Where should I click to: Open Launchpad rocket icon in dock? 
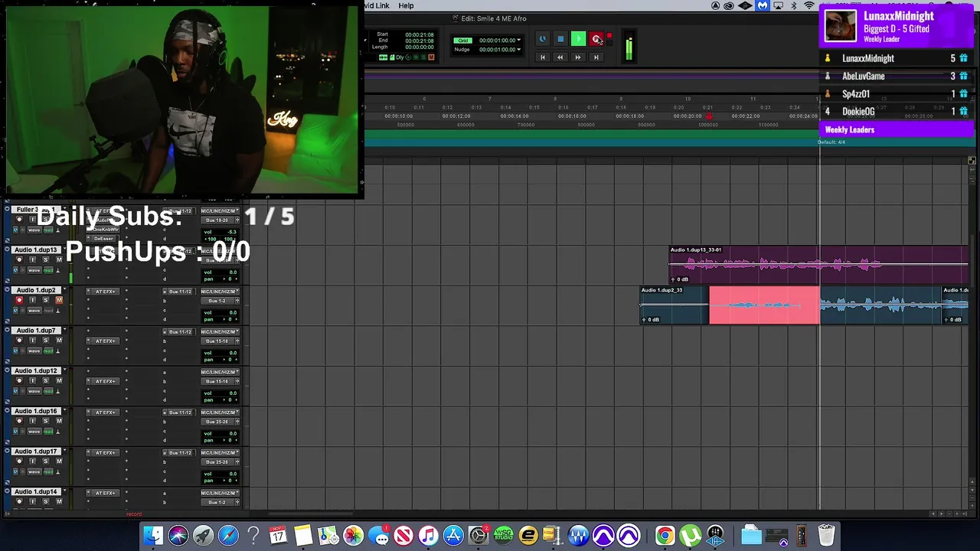click(x=204, y=535)
